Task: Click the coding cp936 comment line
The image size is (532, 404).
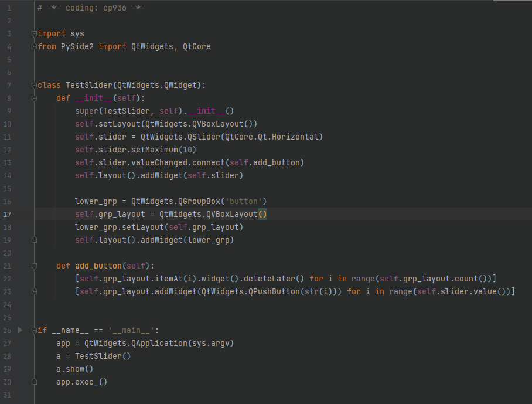Action: [x=91, y=8]
